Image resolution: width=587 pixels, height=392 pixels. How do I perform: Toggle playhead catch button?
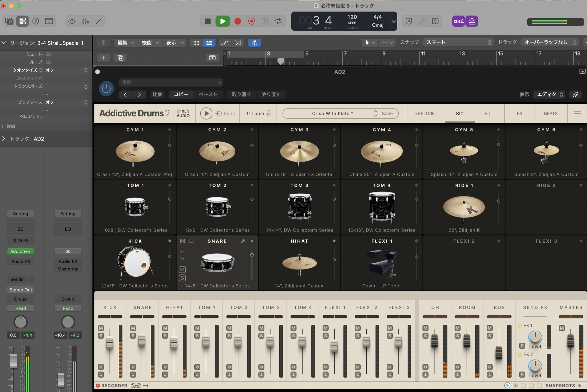click(255, 43)
